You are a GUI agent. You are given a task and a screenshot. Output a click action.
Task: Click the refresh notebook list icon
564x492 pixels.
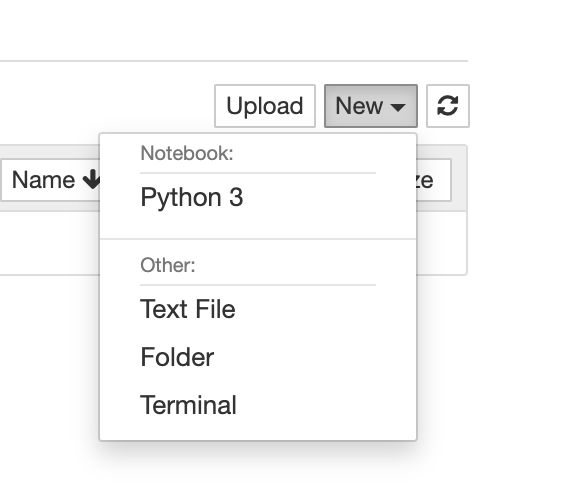tap(448, 106)
